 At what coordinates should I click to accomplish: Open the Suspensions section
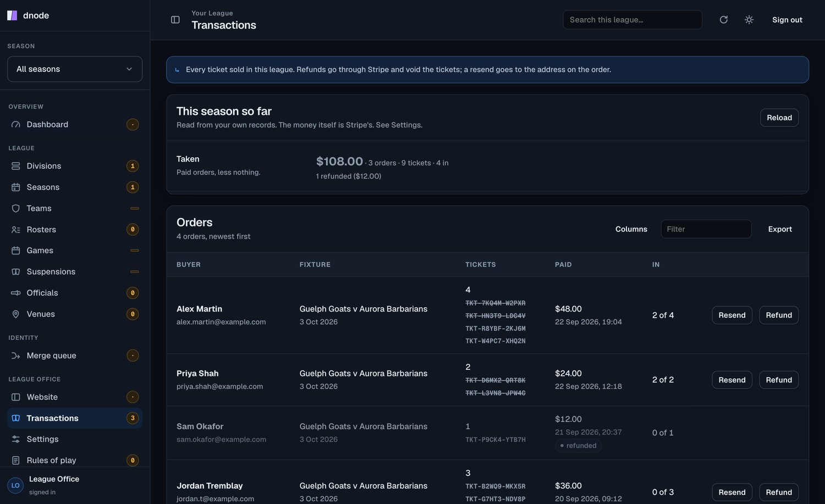[75, 272]
